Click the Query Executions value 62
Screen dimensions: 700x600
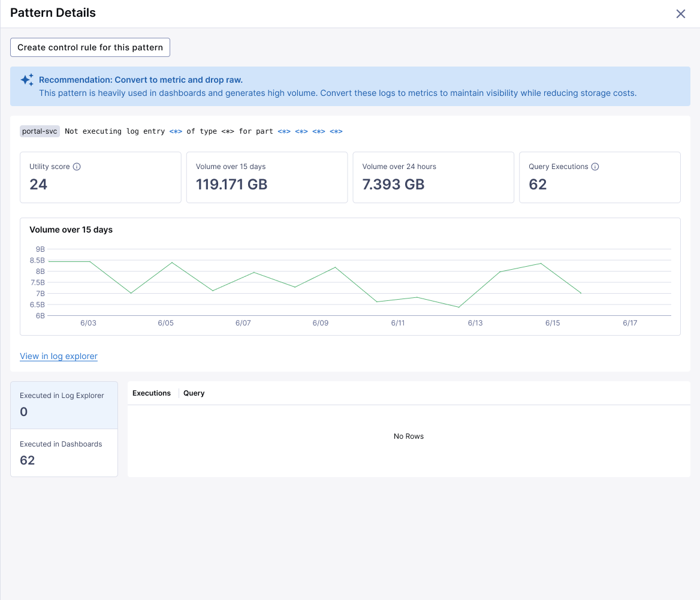pos(538,185)
